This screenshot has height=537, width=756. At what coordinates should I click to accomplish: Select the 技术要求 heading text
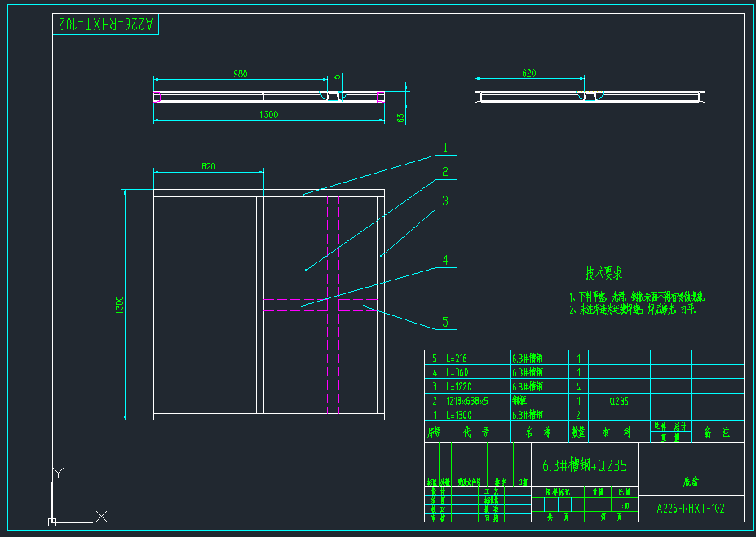pos(603,273)
